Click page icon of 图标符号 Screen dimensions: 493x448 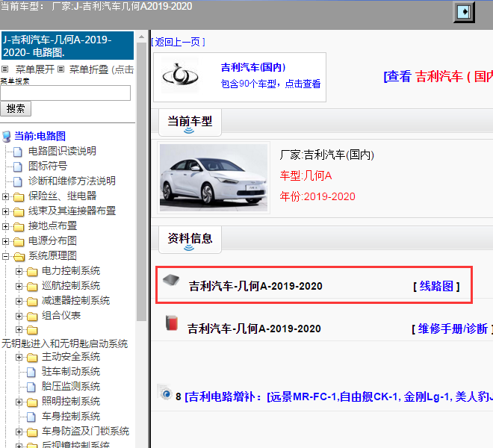click(18, 167)
